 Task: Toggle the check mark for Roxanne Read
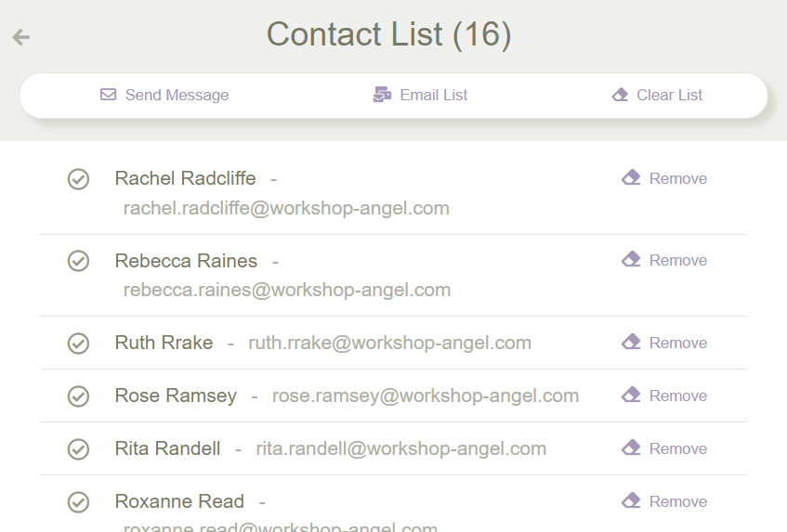79,502
